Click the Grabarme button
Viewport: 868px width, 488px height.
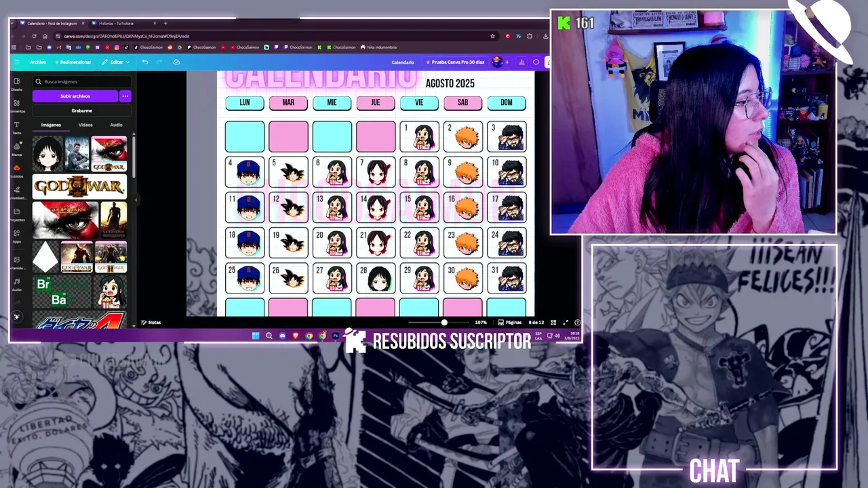[81, 110]
